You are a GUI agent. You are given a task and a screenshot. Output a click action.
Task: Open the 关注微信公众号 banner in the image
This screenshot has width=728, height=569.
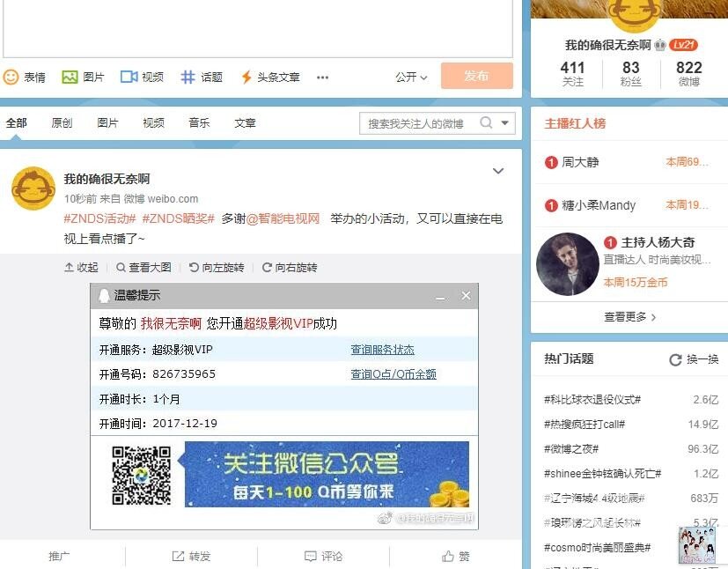pyautogui.click(x=327, y=474)
